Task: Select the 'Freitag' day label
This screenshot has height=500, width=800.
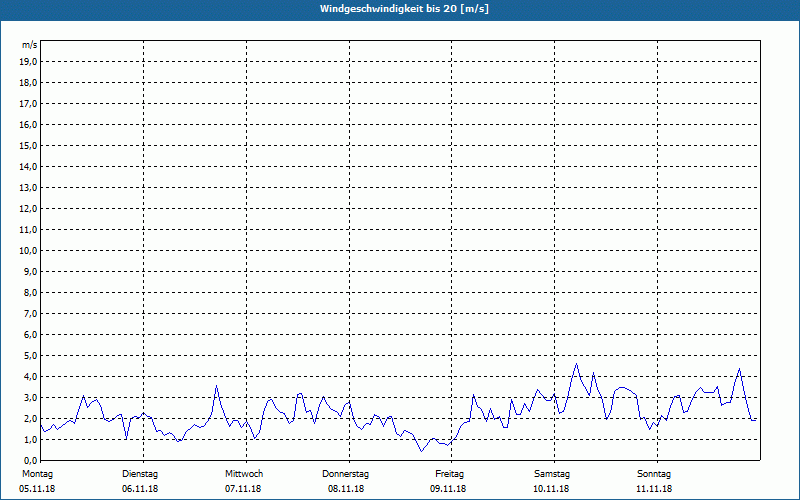Action: click(x=449, y=474)
